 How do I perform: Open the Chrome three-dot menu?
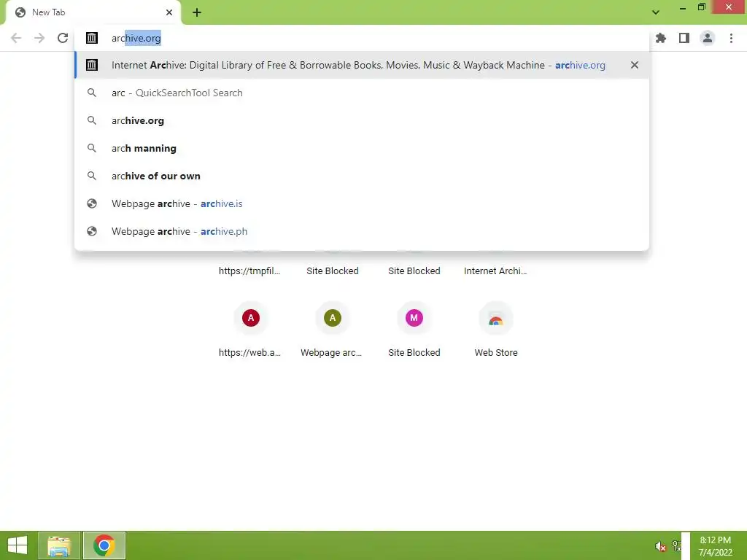pos(731,38)
